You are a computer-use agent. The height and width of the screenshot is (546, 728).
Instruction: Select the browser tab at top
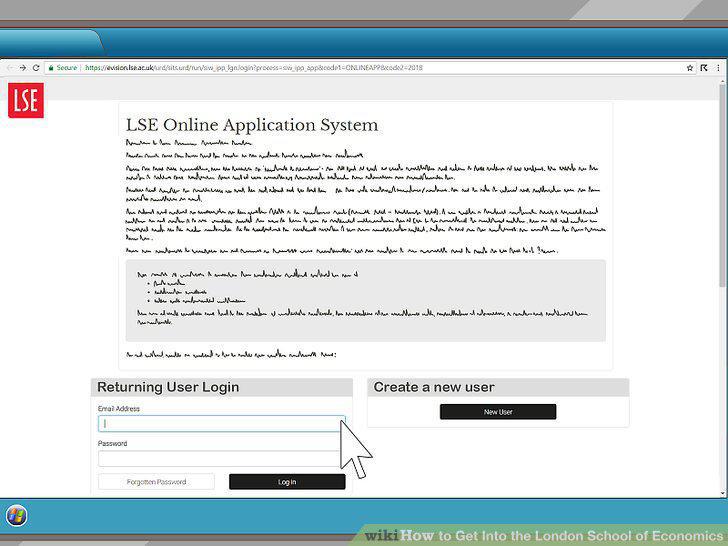pyautogui.click(x=50, y=44)
